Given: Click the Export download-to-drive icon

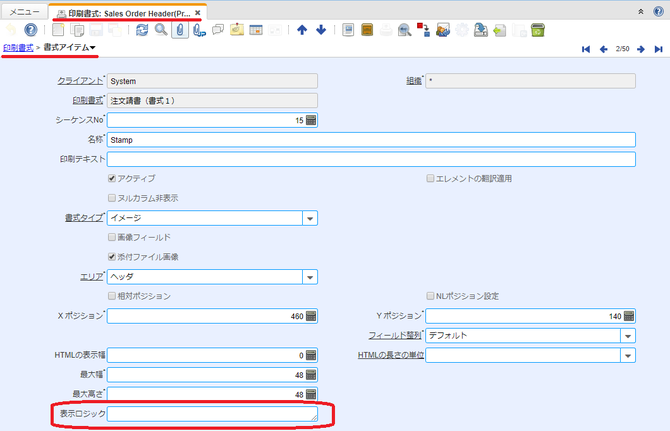Looking at the screenshot, I should point(481,30).
